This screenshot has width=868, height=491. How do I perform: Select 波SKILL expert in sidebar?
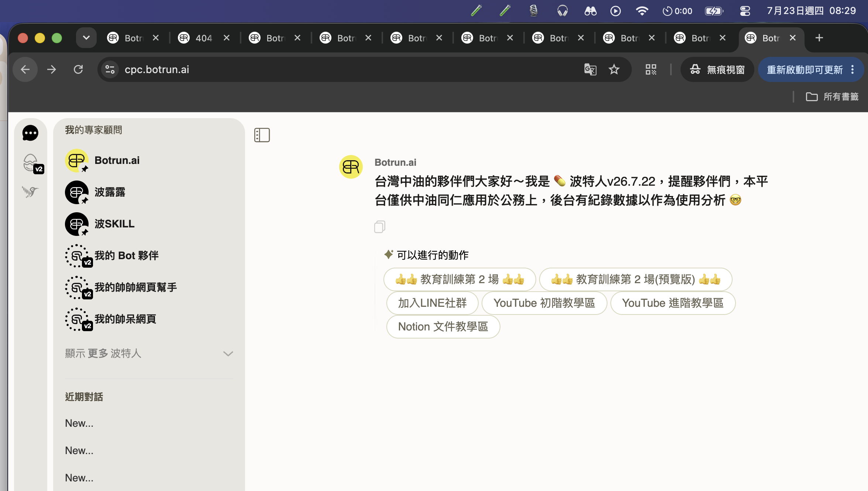click(149, 224)
